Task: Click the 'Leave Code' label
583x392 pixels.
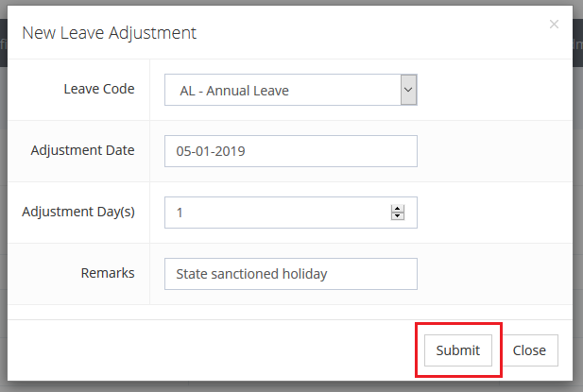Action: click(x=99, y=90)
